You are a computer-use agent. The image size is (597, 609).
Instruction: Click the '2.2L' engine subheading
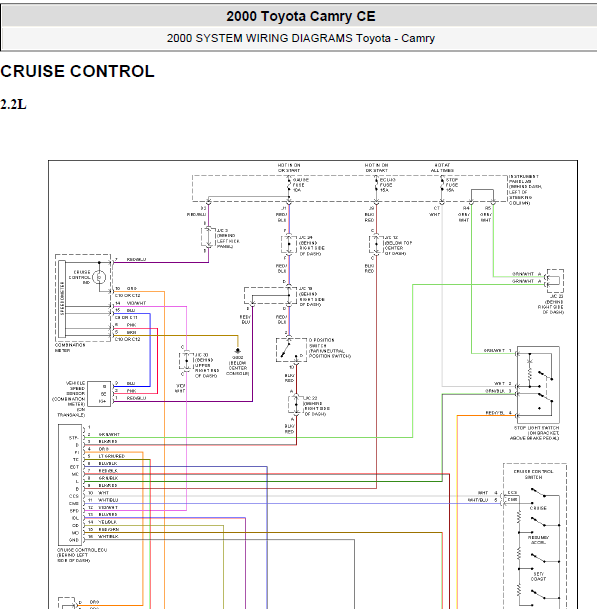point(13,104)
